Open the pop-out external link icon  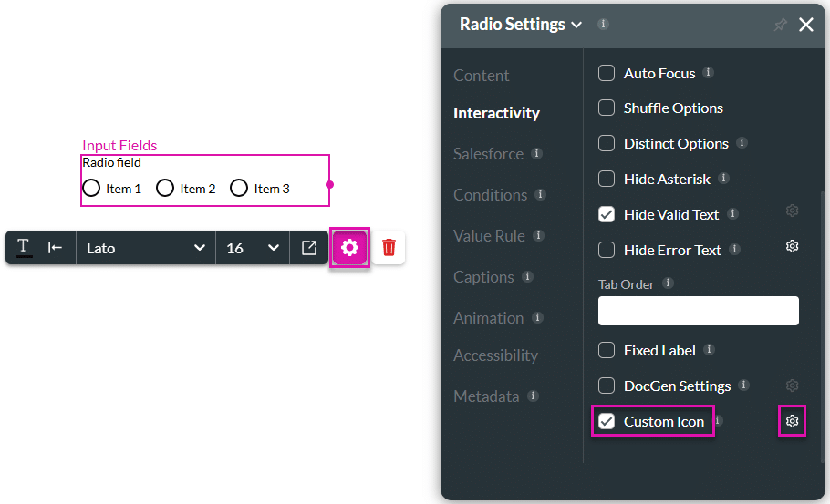click(308, 248)
